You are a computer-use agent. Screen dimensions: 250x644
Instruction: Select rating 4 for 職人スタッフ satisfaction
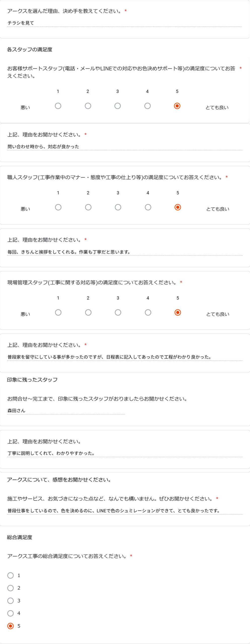pyautogui.click(x=148, y=207)
